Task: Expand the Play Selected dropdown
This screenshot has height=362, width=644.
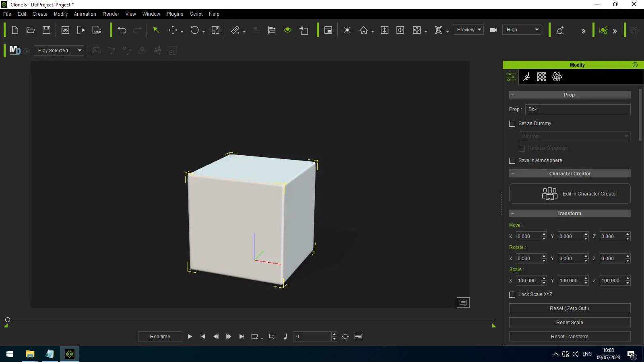Action: [59, 51]
